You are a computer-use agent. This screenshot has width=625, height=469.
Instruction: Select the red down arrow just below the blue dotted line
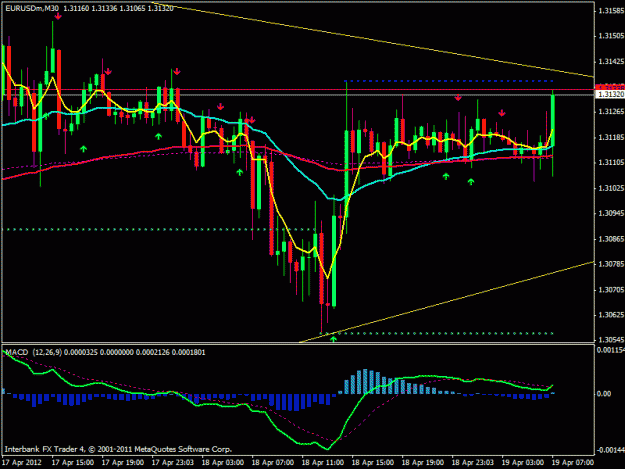(x=458, y=97)
